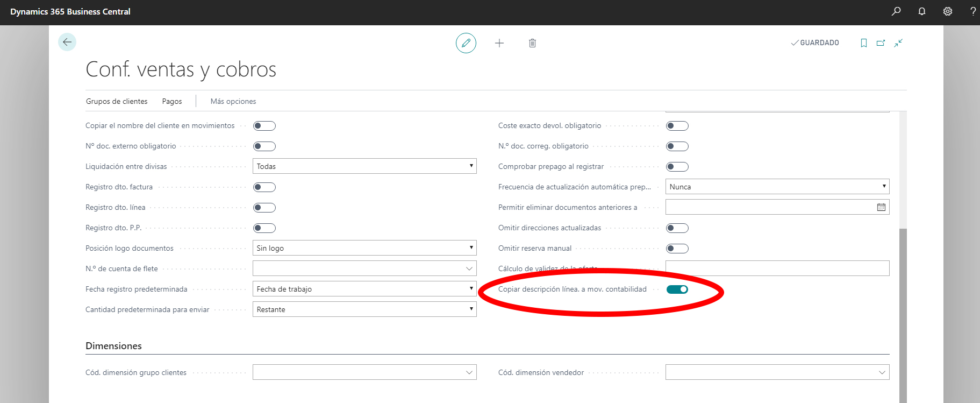Viewport: 980px width, 403px height.
Task: Open Pagos menu item
Action: 172,101
